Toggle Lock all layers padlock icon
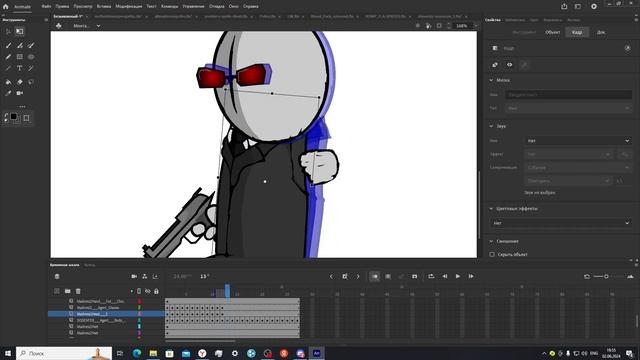640x360 pixels. point(156,291)
